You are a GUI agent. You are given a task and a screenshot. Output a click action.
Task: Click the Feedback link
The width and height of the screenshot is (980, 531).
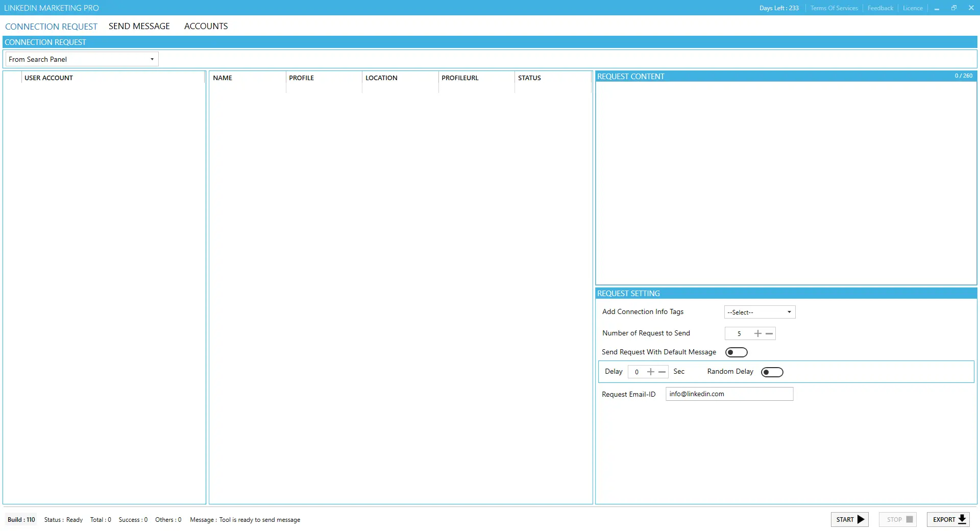[880, 8]
